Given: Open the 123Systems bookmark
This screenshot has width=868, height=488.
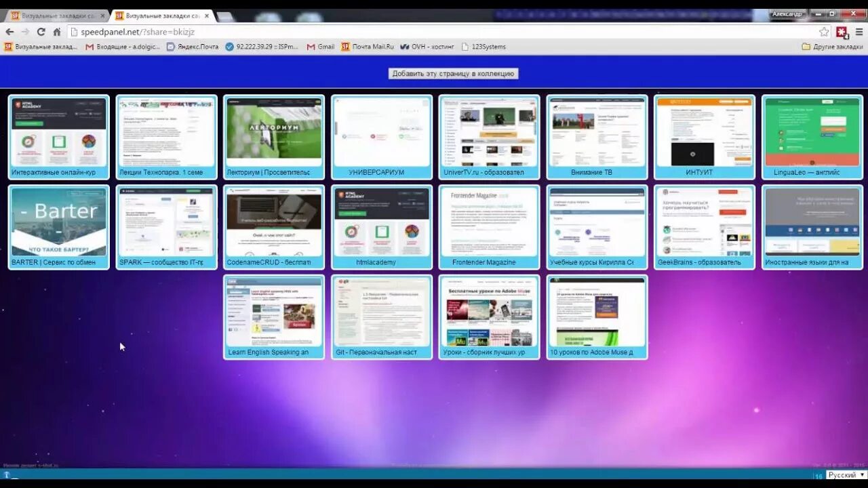Looking at the screenshot, I should 484,47.
